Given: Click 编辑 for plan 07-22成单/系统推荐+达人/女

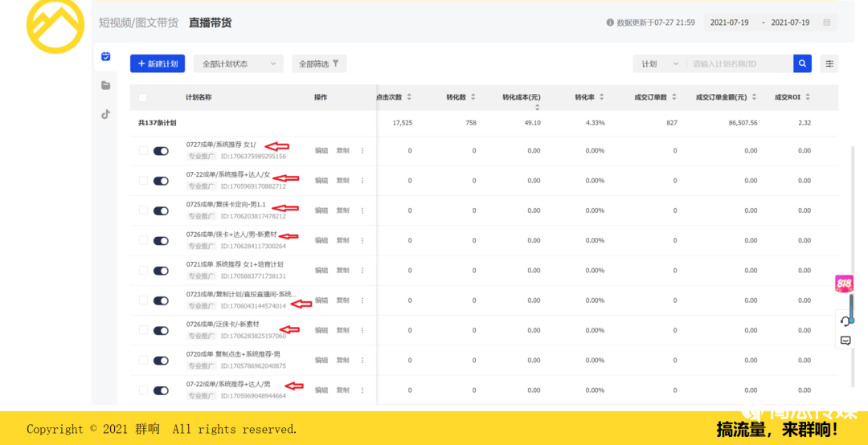Looking at the screenshot, I should tap(321, 181).
